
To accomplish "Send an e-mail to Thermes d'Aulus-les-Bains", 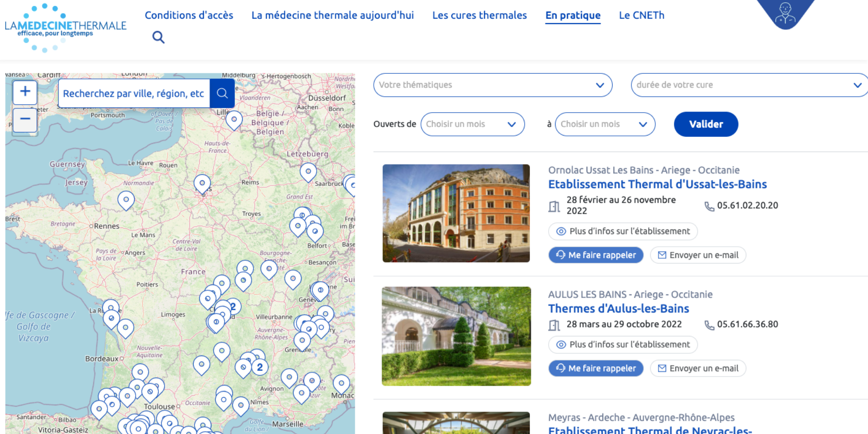I will [698, 368].
